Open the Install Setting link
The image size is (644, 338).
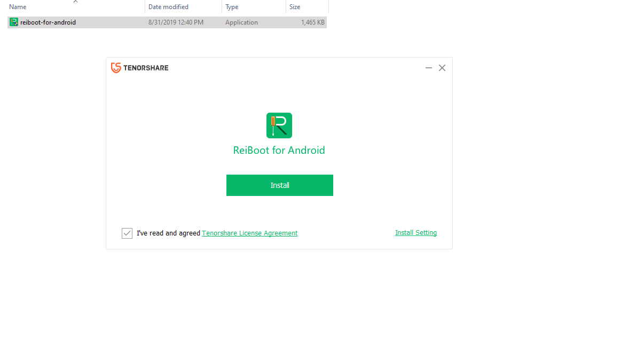pos(415,233)
